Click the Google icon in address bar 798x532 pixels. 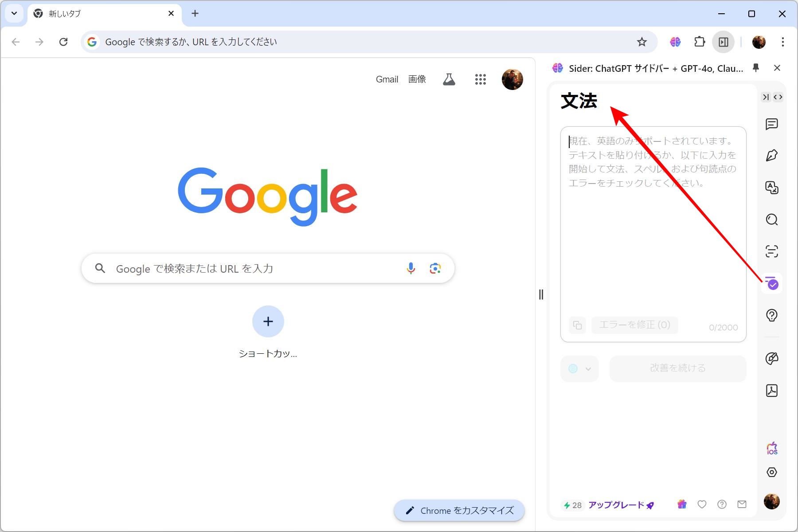(x=92, y=42)
